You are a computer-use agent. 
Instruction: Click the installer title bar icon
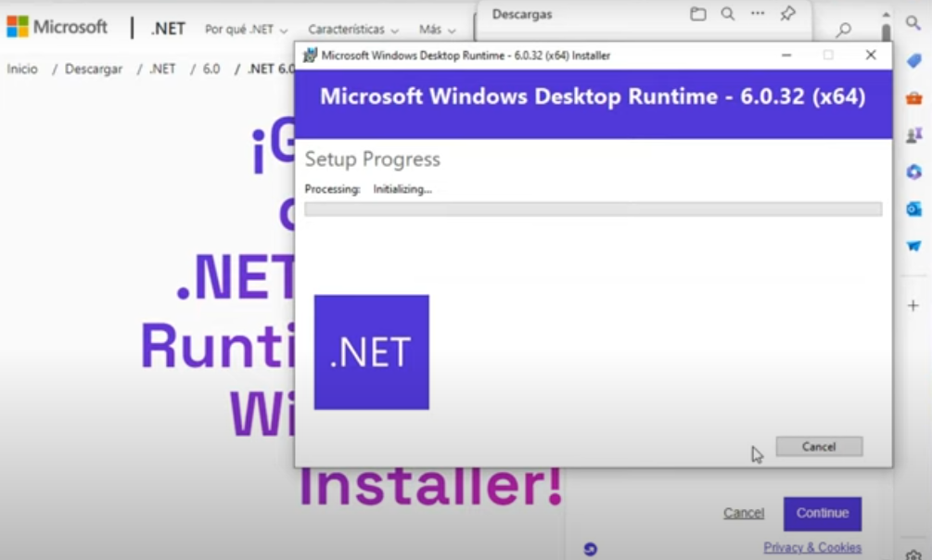coord(310,56)
